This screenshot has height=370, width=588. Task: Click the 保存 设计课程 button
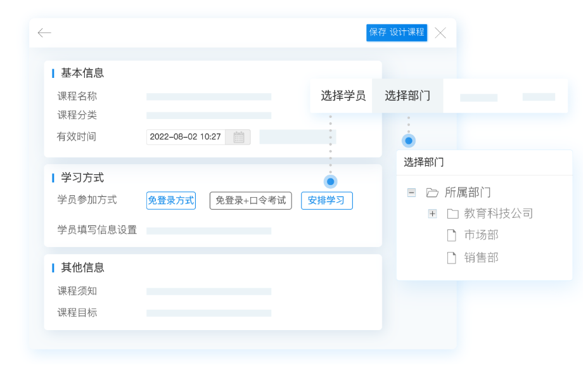(x=397, y=32)
